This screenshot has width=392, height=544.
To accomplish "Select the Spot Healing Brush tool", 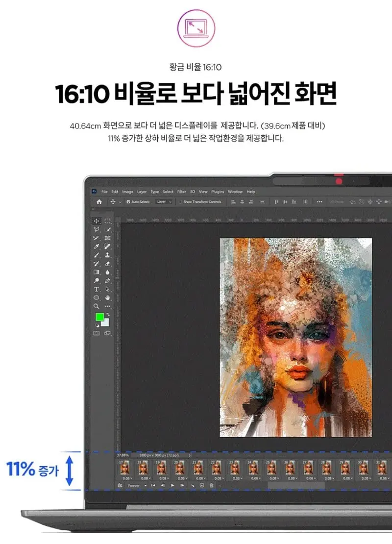I will point(107,247).
